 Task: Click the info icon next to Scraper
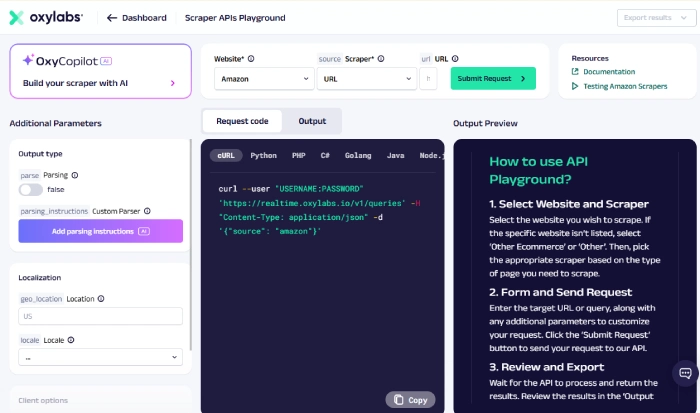point(381,58)
